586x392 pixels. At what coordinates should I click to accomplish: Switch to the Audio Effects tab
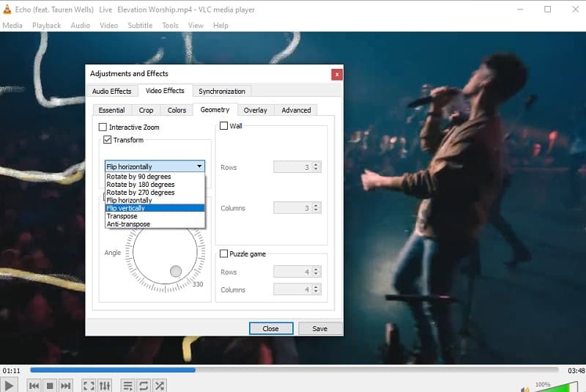click(111, 91)
